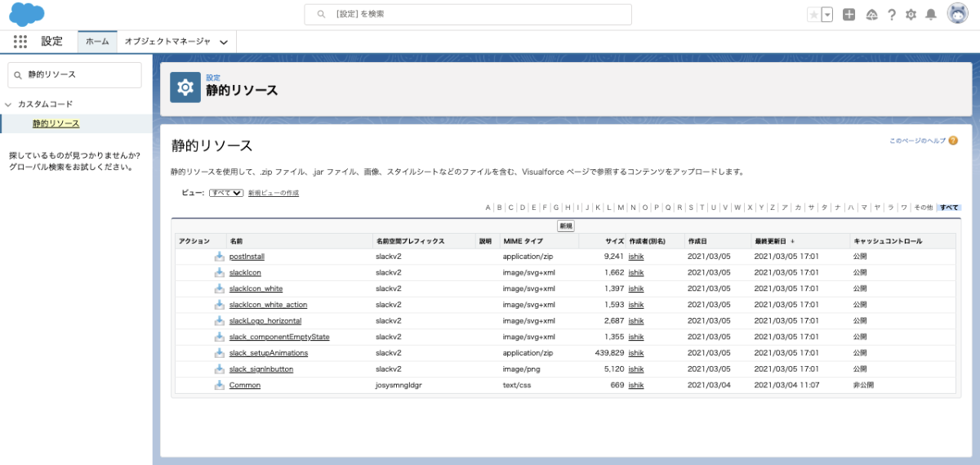Open the global actions plus icon
This screenshot has height=465, width=980.
tap(849, 15)
